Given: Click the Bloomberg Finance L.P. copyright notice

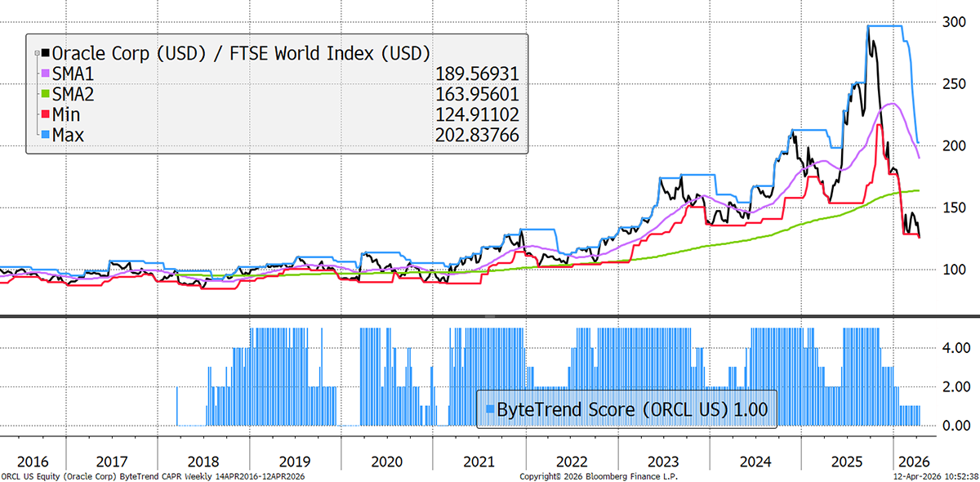Looking at the screenshot, I should (x=598, y=475).
